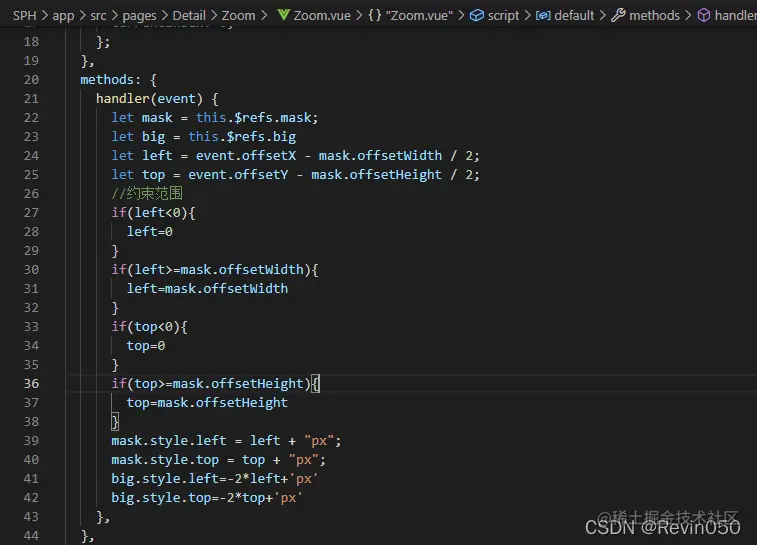This screenshot has height=545, width=757.
Task: Click 'if(top>=mask.offsetHeight){' line
Action: 215,384
